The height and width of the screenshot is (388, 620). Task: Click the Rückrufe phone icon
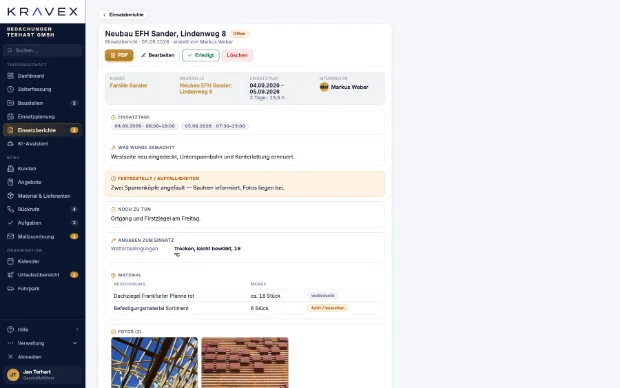tap(11, 209)
